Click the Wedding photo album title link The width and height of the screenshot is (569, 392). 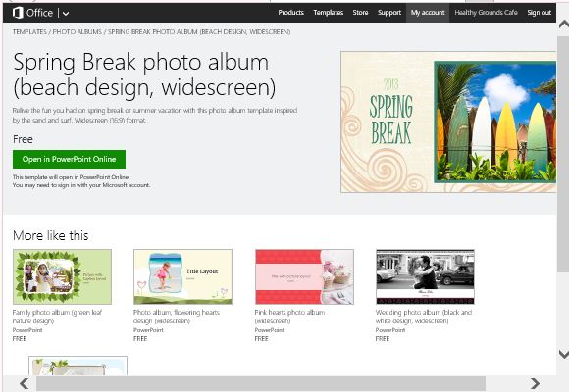(x=424, y=317)
